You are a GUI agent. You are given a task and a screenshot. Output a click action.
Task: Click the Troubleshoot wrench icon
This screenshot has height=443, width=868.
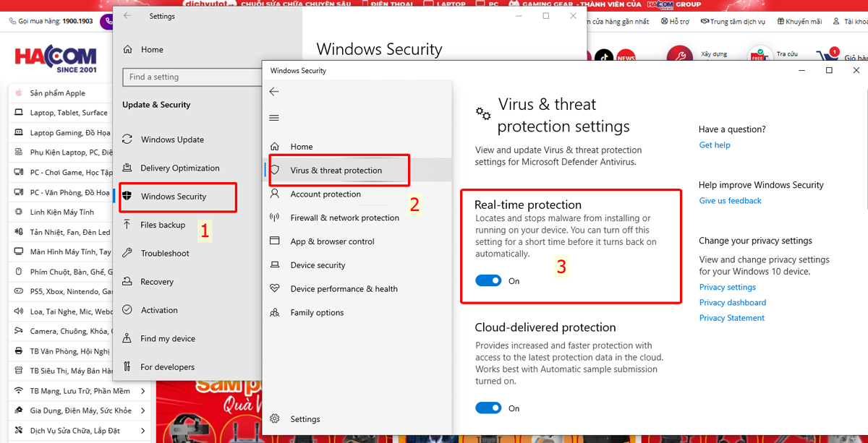[127, 253]
